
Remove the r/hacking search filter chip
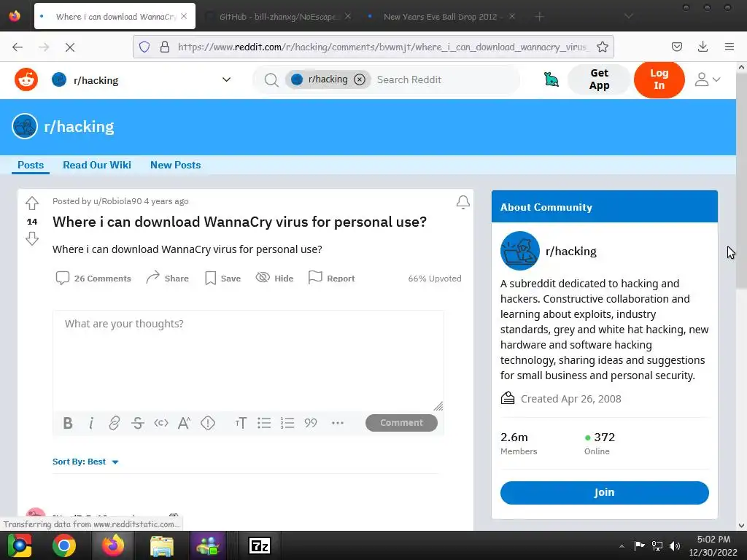[x=360, y=79]
